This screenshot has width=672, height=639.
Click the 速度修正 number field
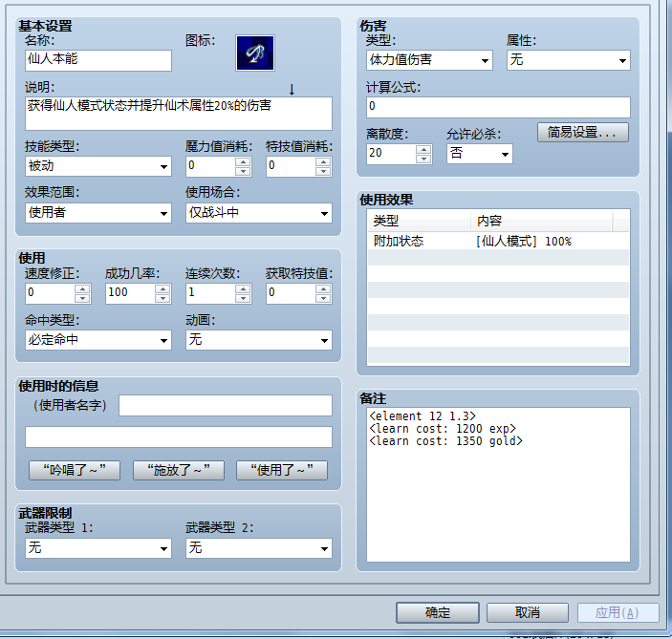(x=50, y=293)
